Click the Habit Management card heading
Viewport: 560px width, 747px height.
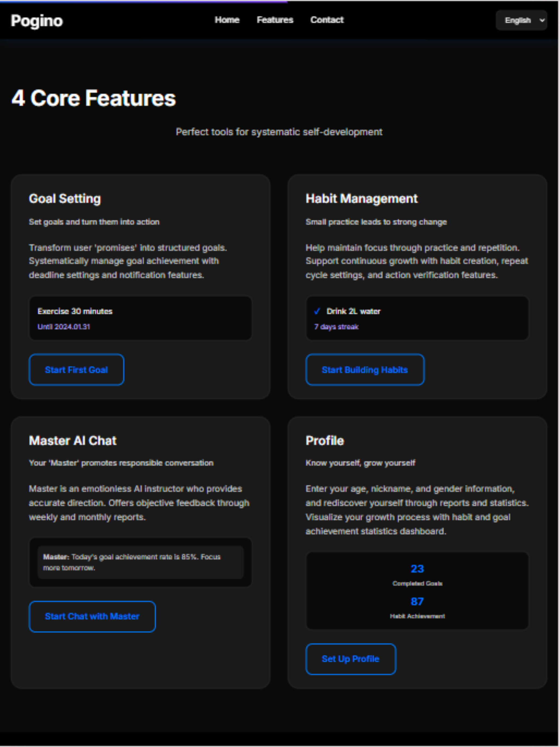tap(361, 199)
